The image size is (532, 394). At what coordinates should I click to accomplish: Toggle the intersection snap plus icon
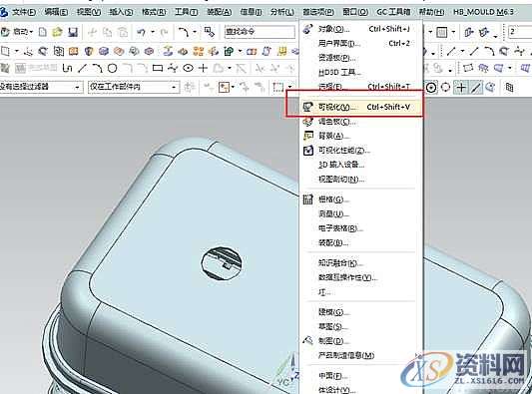461,88
